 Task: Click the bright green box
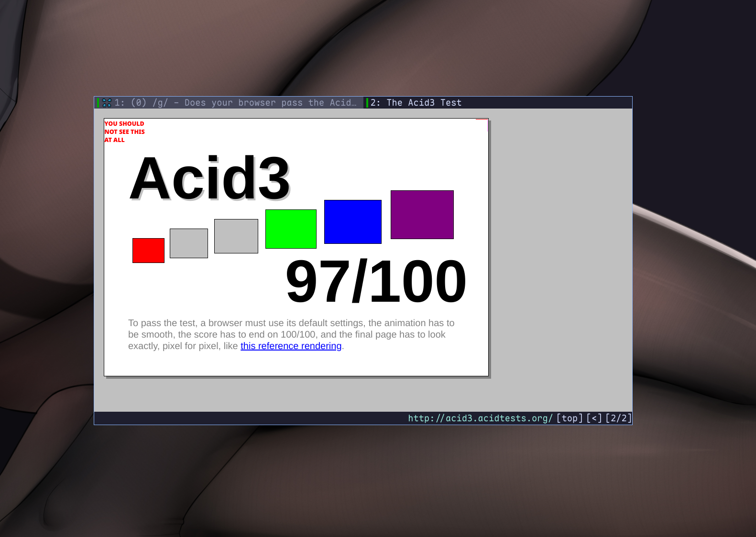291,229
